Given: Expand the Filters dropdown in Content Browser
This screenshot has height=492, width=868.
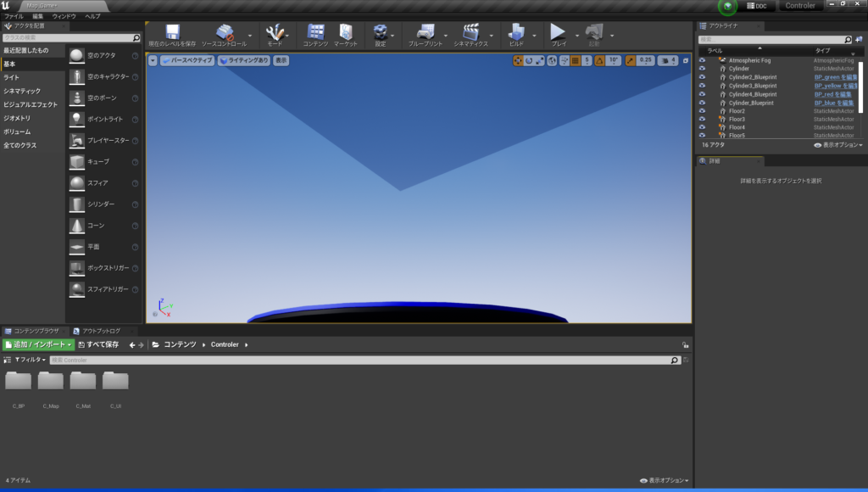Looking at the screenshot, I should [x=31, y=360].
